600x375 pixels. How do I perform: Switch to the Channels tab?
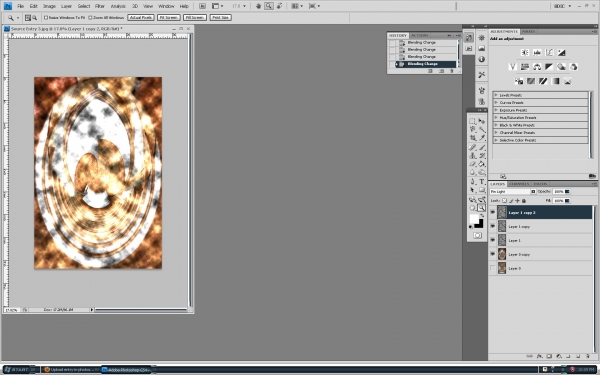tap(519, 184)
